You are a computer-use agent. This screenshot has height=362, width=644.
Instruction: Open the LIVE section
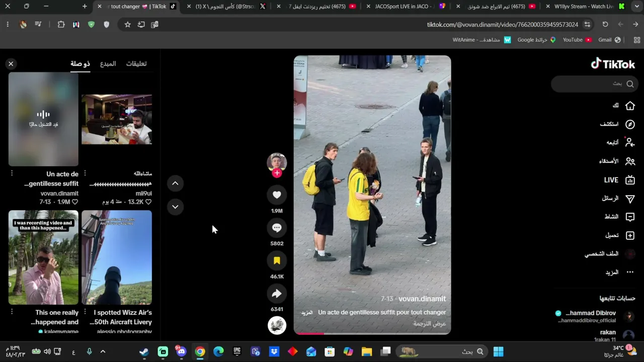coord(619,180)
